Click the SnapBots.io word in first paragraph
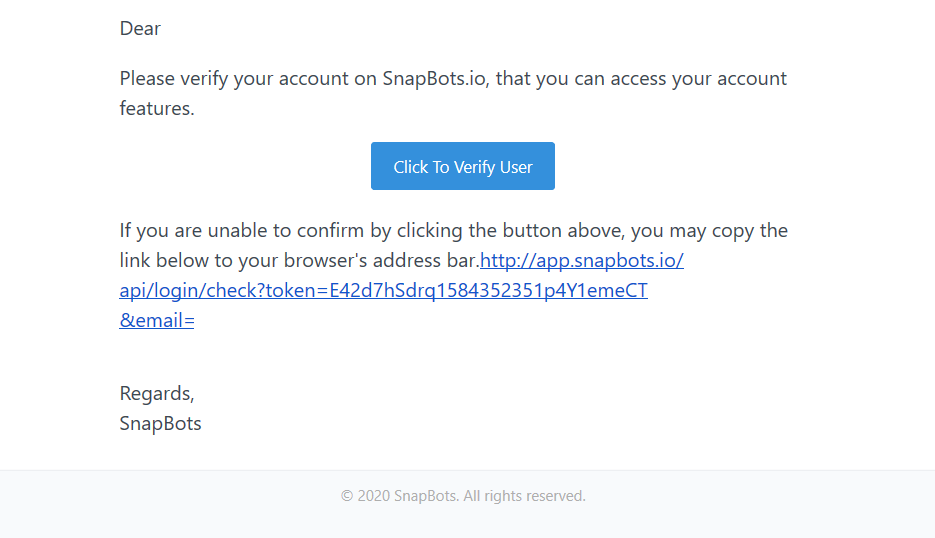Screen dimensions: 935x538 436,79
